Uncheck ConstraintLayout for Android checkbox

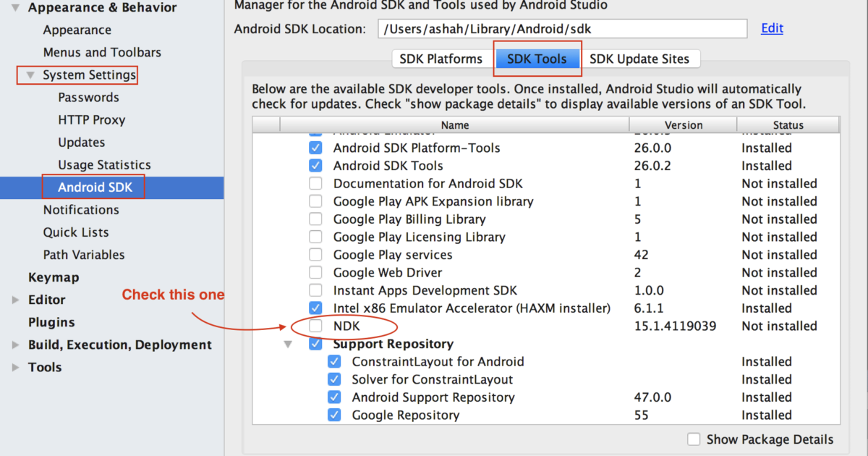(334, 362)
